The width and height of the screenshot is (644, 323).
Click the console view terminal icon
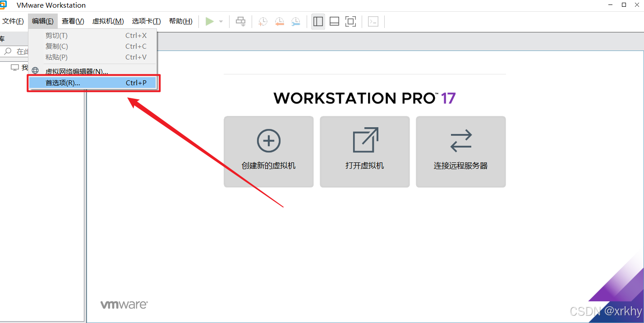pyautogui.click(x=373, y=21)
